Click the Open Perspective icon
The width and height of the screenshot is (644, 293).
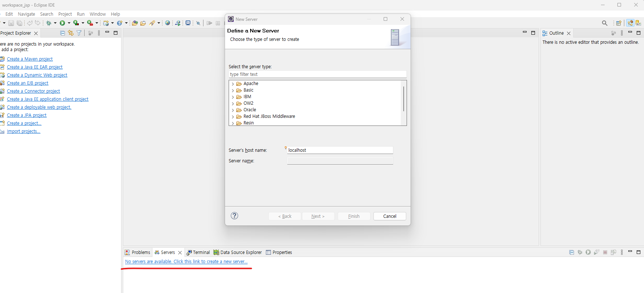point(618,23)
